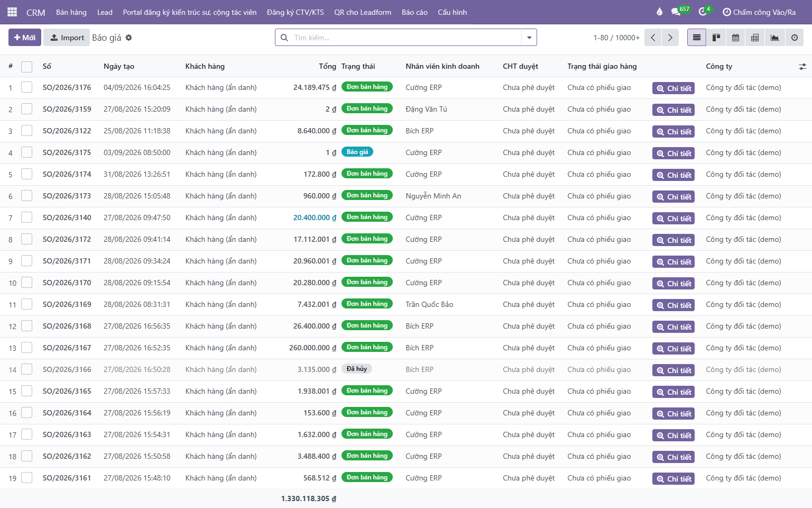Switch to activity clock view
Screen dimensions: 812x508
point(794,38)
